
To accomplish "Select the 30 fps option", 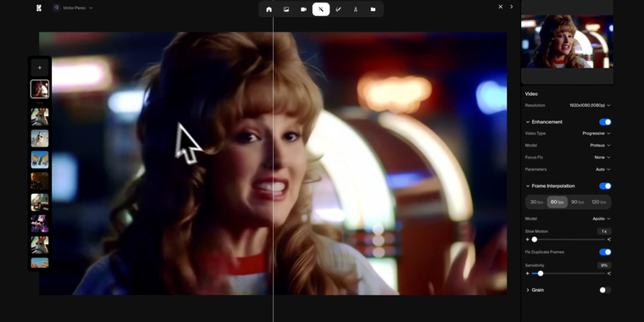I will [x=536, y=202].
